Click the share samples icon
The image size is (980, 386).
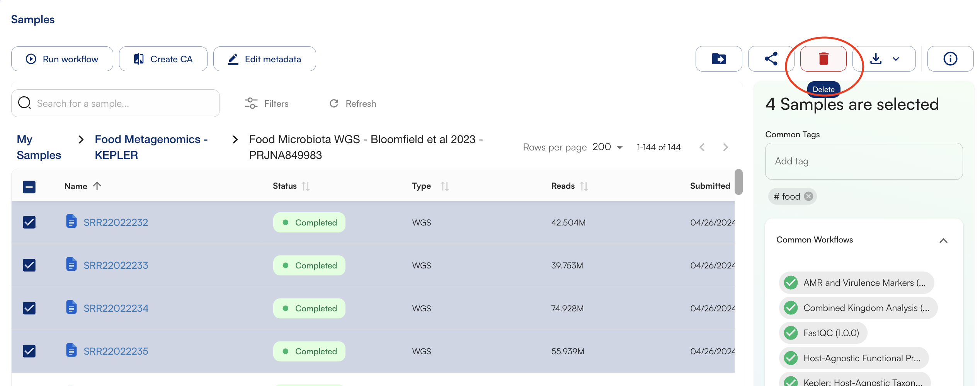pyautogui.click(x=771, y=59)
